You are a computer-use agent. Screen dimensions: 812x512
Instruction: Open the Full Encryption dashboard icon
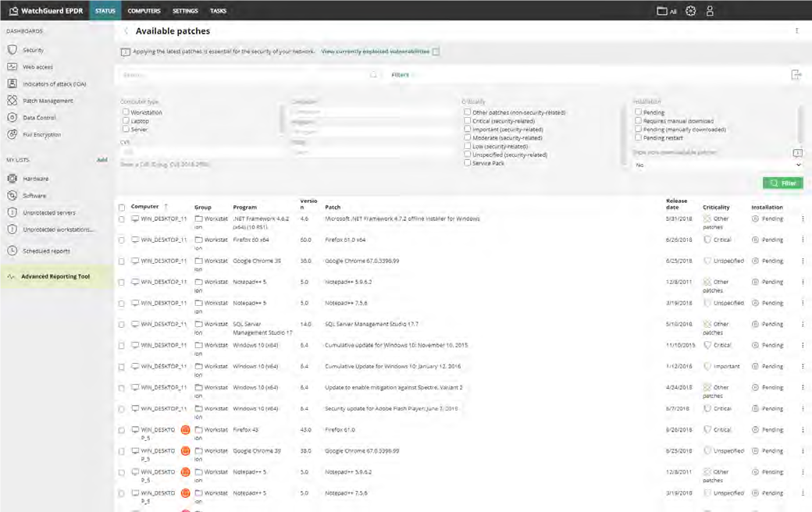(x=12, y=134)
